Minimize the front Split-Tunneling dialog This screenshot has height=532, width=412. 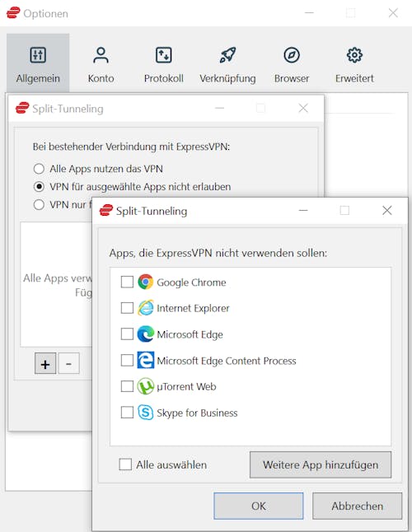(303, 210)
